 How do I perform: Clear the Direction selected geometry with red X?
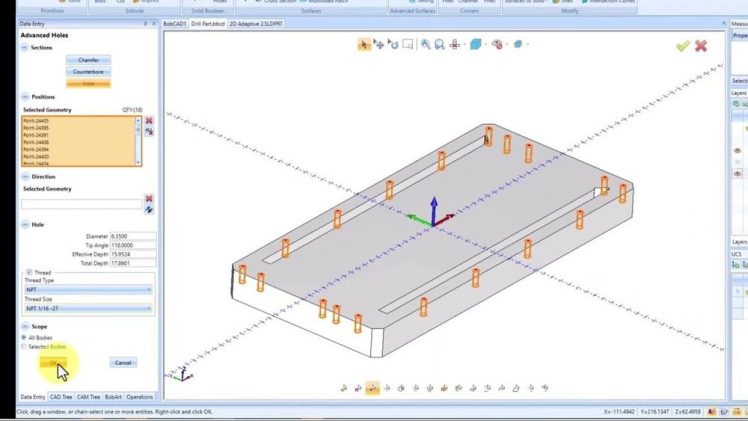(x=149, y=199)
